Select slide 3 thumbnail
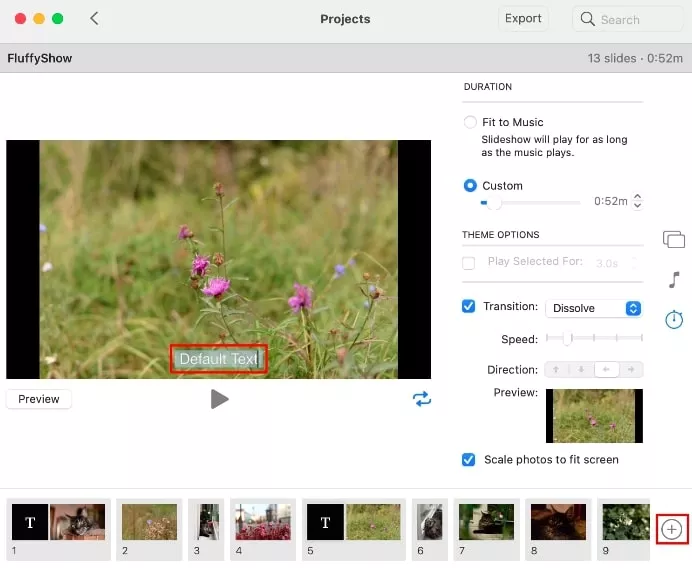Viewport: 692px width, 568px height. click(x=206, y=522)
